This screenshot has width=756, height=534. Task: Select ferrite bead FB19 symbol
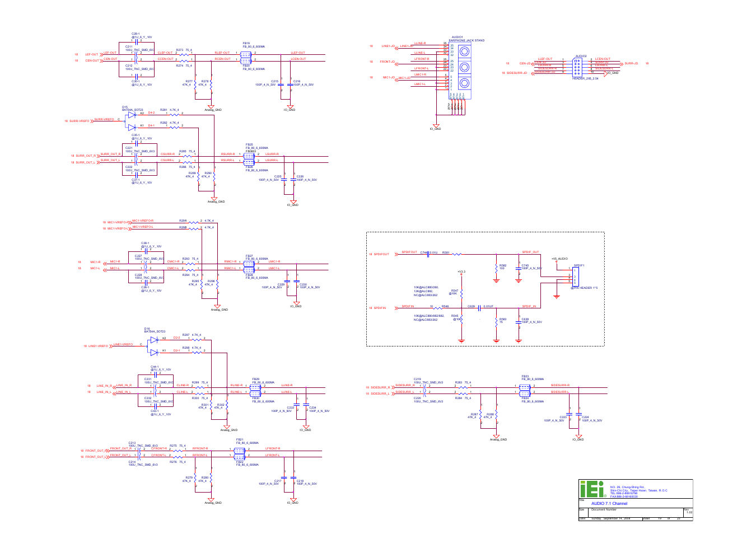(x=246, y=54)
